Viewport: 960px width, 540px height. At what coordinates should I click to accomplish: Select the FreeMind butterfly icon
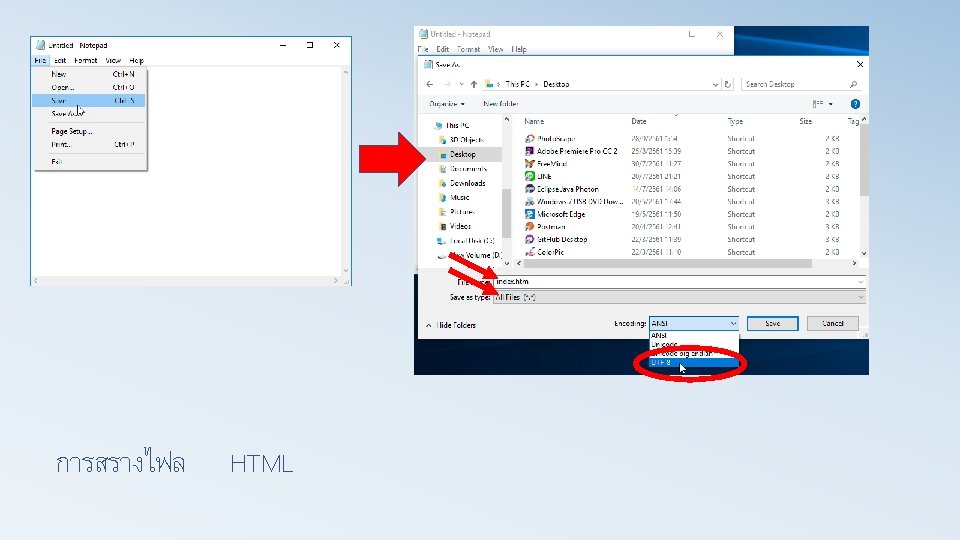[530, 163]
